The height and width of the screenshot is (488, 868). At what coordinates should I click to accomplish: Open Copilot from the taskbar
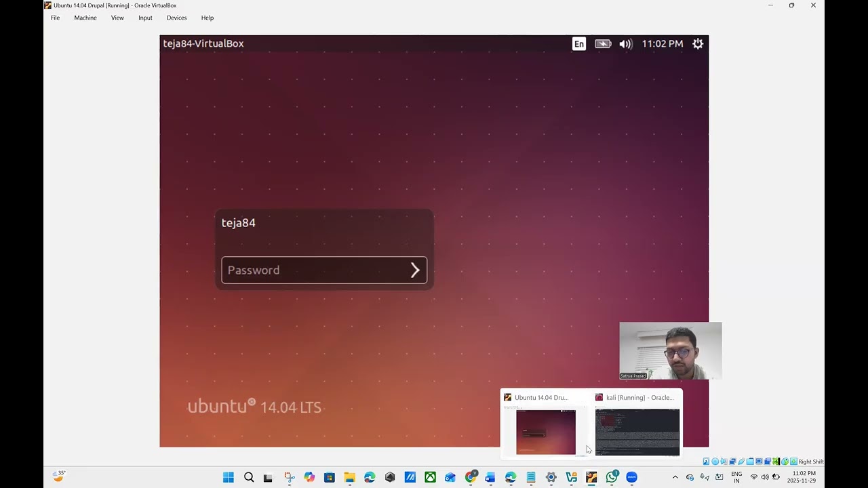tap(310, 477)
